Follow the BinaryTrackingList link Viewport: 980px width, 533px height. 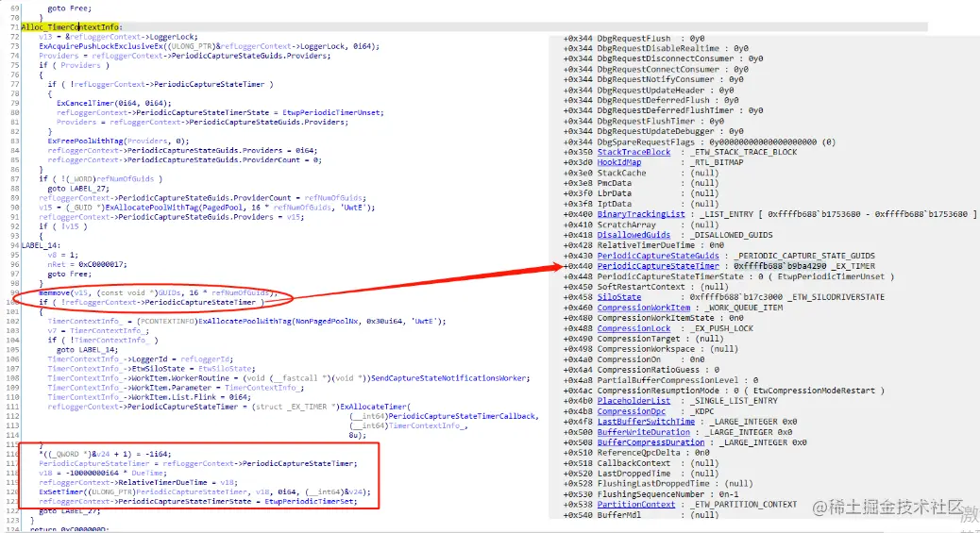641,214
